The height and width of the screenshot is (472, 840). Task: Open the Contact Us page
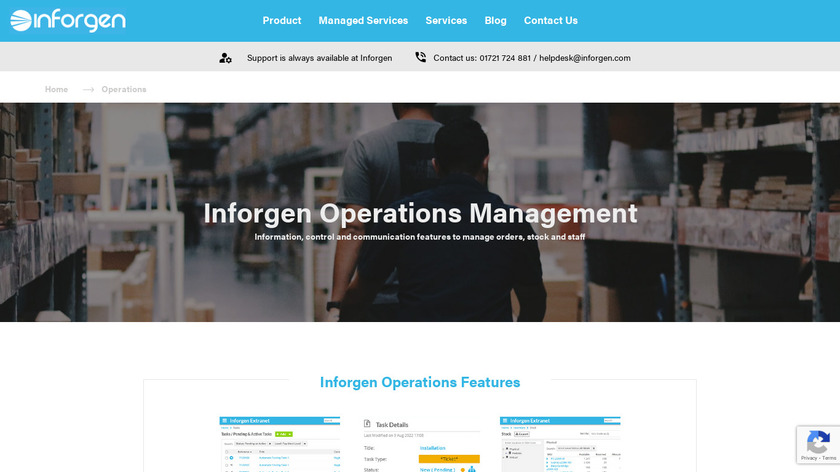coord(551,20)
